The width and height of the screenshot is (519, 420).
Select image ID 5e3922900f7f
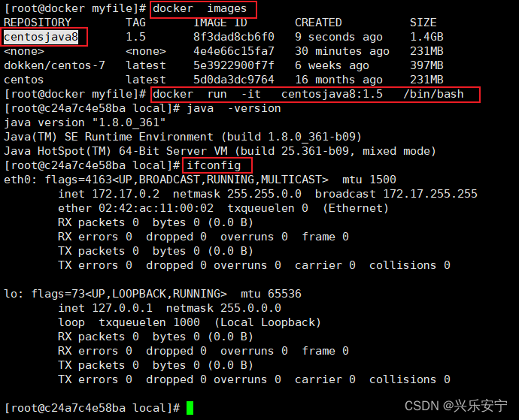pos(234,65)
